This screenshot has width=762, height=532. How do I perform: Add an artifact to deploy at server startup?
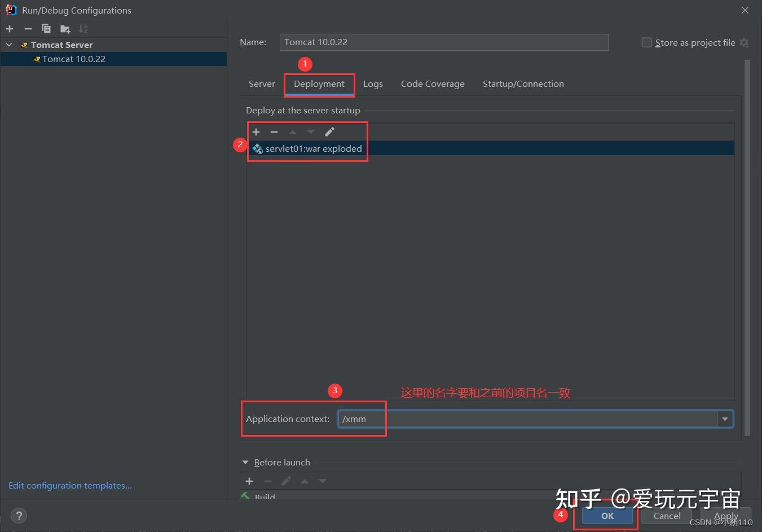256,131
